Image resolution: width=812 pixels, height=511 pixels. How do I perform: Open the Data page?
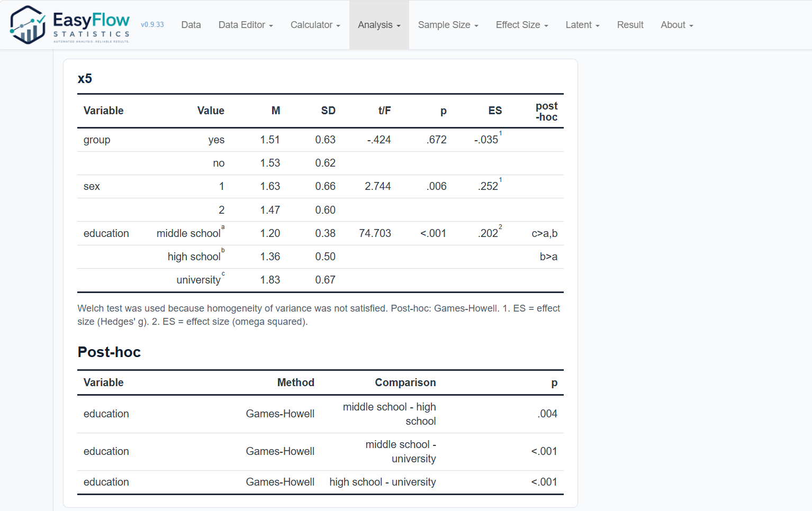pyautogui.click(x=191, y=25)
